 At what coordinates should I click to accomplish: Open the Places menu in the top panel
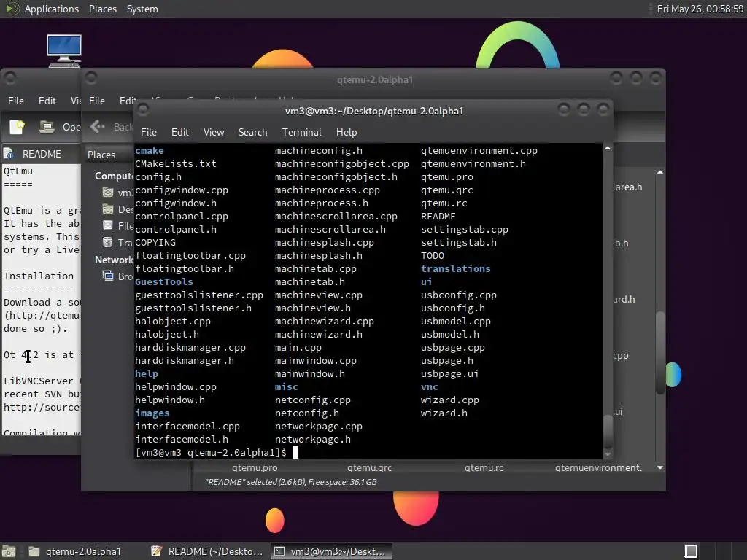click(103, 9)
